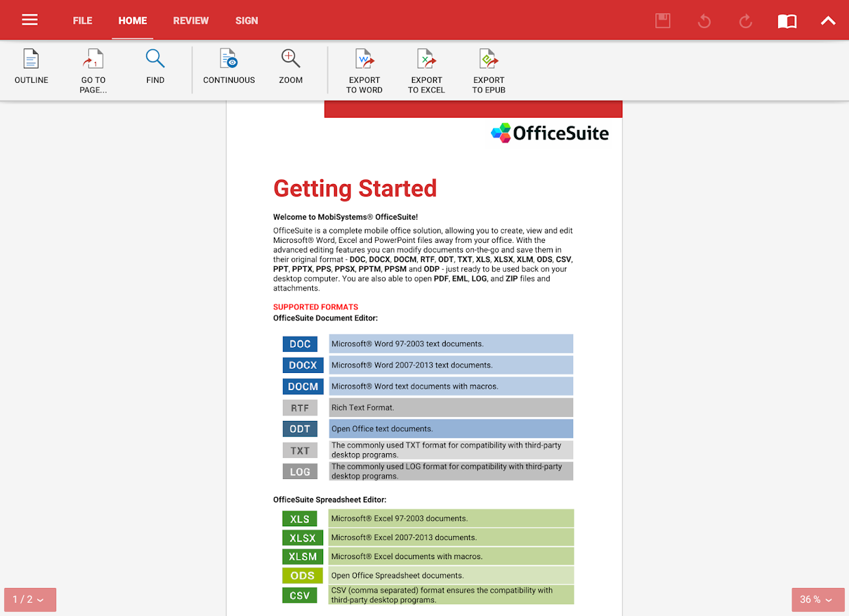Image resolution: width=849 pixels, height=616 pixels.
Task: Export the document to EPUB
Action: (489, 71)
